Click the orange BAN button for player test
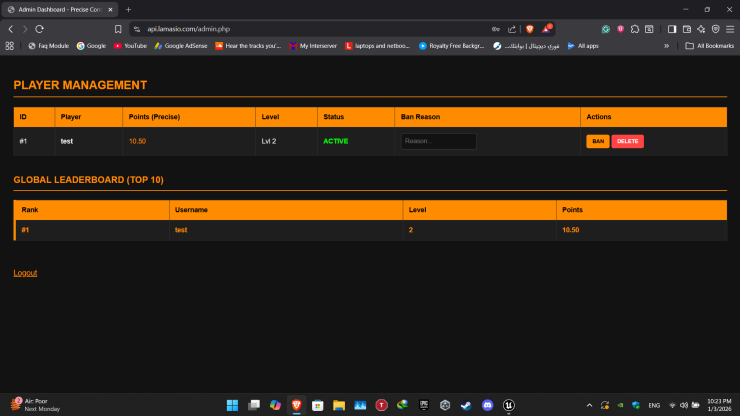 pyautogui.click(x=597, y=142)
